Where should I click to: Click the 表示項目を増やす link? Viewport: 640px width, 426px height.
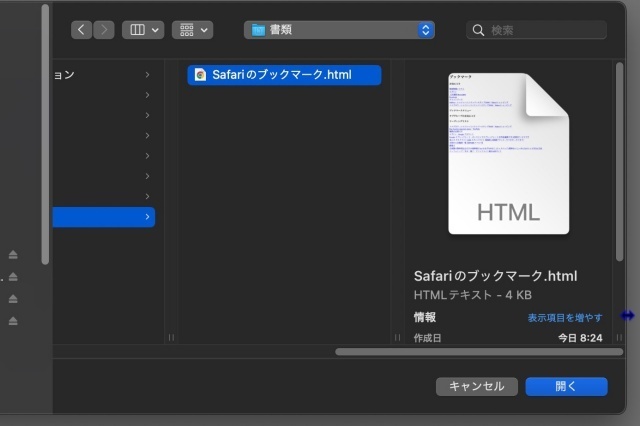click(x=565, y=317)
